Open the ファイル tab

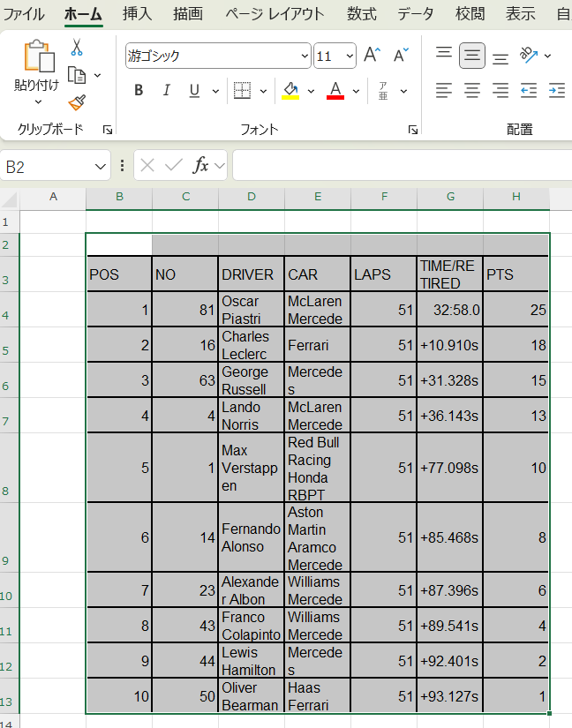pyautogui.click(x=24, y=14)
